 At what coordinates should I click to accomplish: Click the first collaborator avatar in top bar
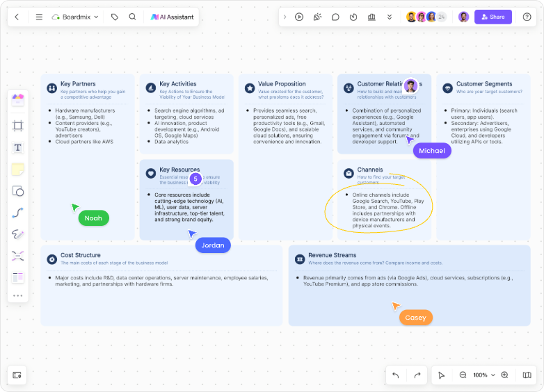point(411,17)
